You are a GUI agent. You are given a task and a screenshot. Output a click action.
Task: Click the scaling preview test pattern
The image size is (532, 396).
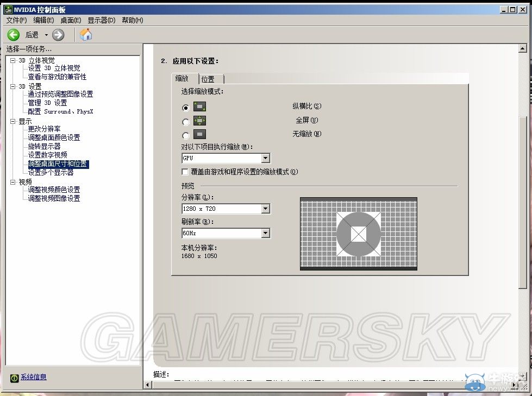pyautogui.click(x=359, y=234)
